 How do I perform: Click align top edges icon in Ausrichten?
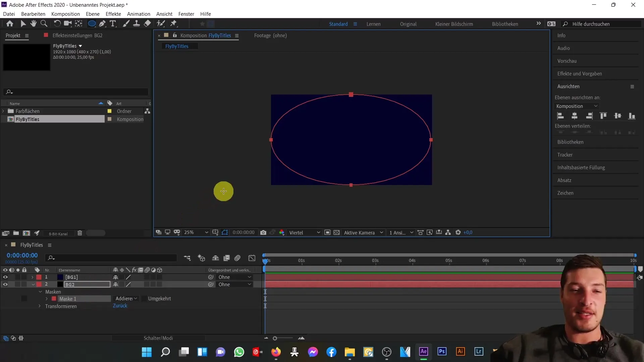point(603,116)
